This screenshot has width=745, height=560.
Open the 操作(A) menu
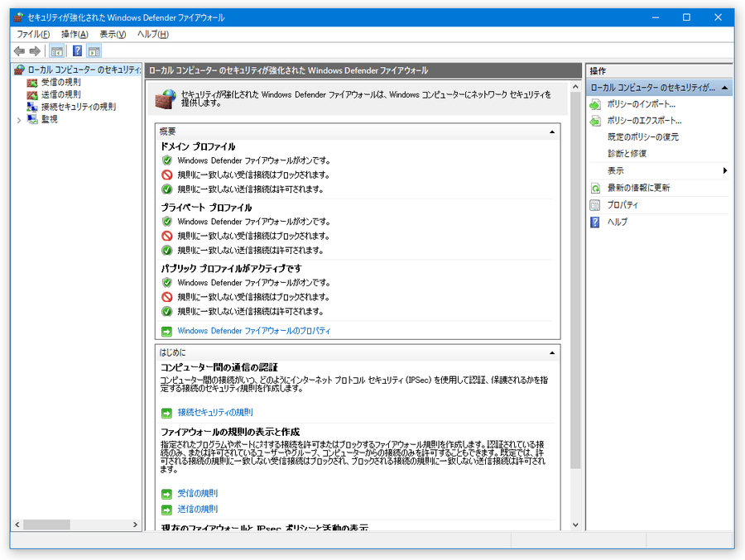(x=74, y=34)
